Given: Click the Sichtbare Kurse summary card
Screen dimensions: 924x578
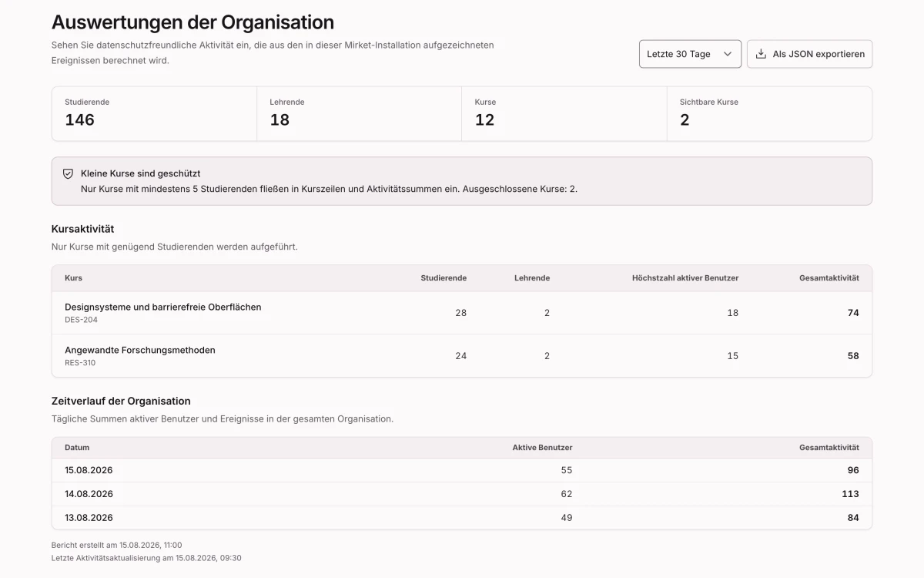Looking at the screenshot, I should (769, 113).
